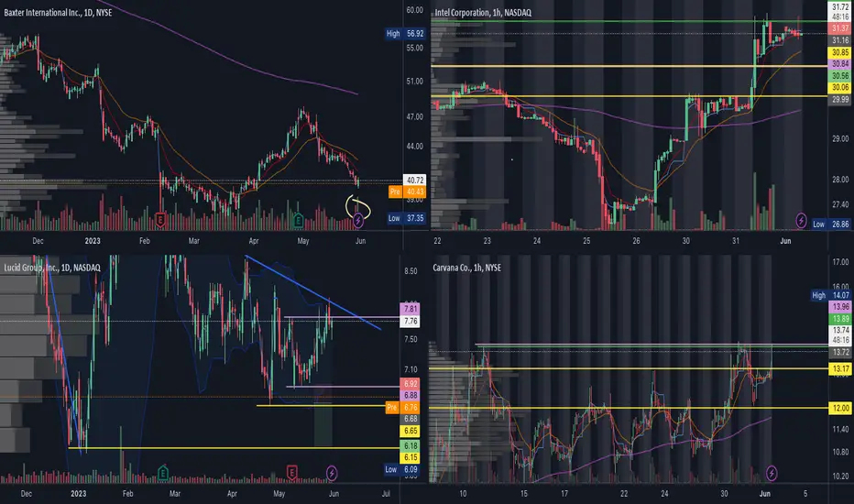This screenshot has height=504, width=854.
Task: Click the 30 date on Carvana time axis
Action: point(724,493)
